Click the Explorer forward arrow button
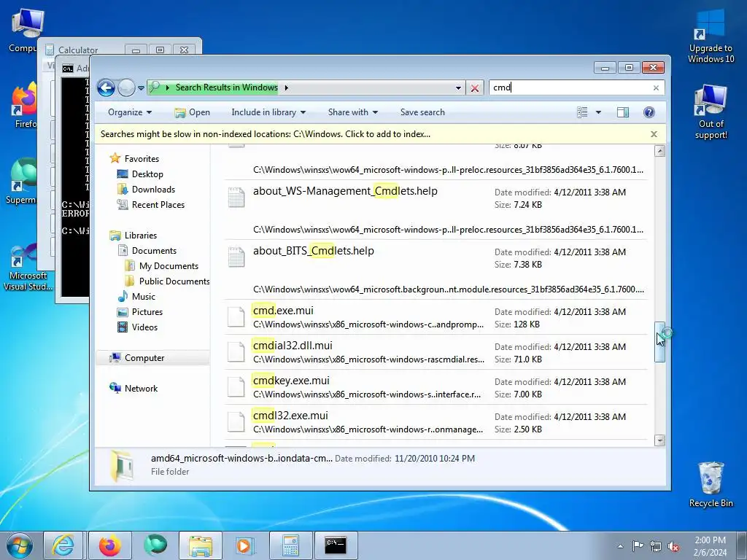This screenshot has height=560, width=747. point(126,87)
